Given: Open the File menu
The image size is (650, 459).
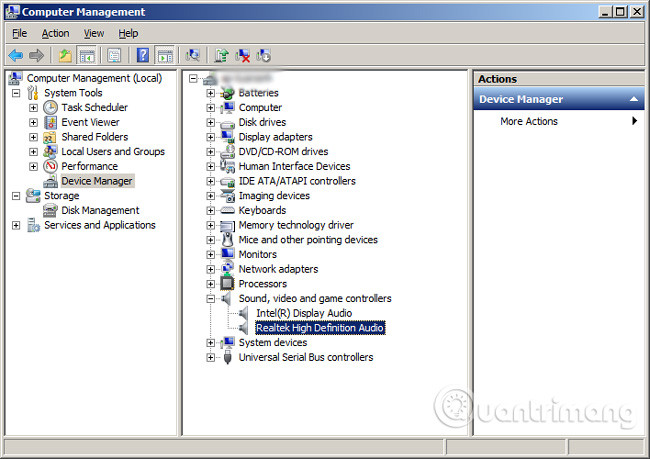Looking at the screenshot, I should coord(20,33).
